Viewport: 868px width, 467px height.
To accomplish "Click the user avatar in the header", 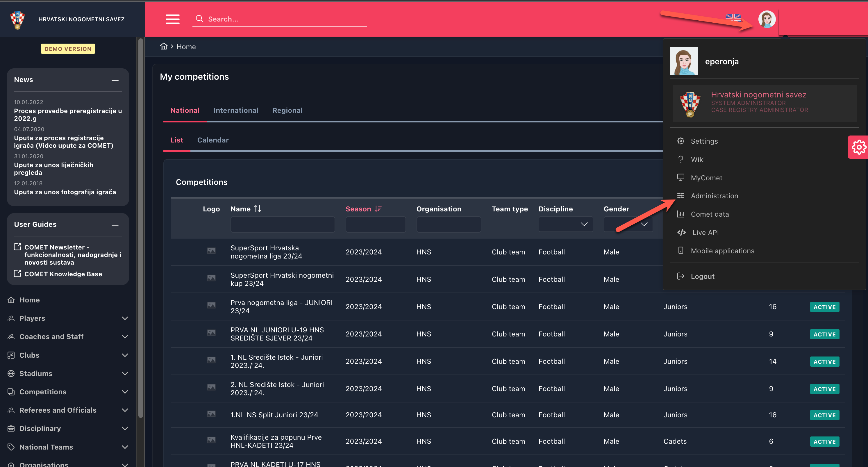I will tap(767, 19).
